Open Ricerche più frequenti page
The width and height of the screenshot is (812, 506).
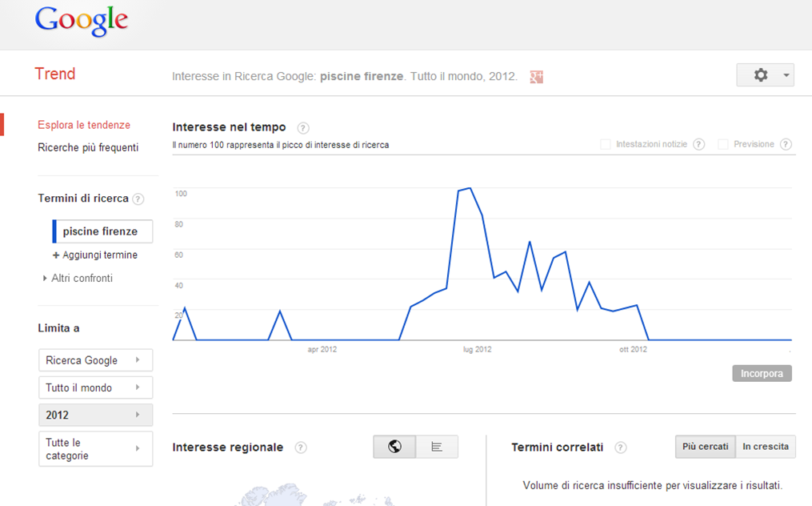pos(88,148)
